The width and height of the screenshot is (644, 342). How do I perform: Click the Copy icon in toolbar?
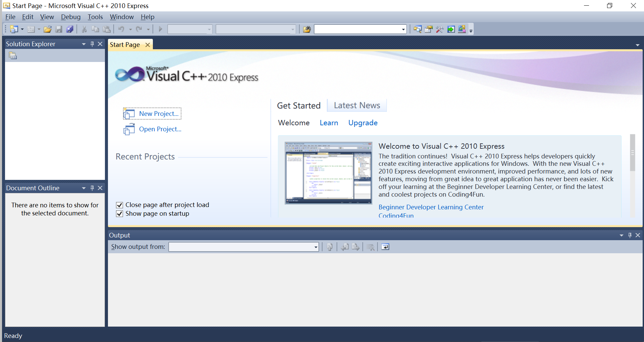point(95,29)
